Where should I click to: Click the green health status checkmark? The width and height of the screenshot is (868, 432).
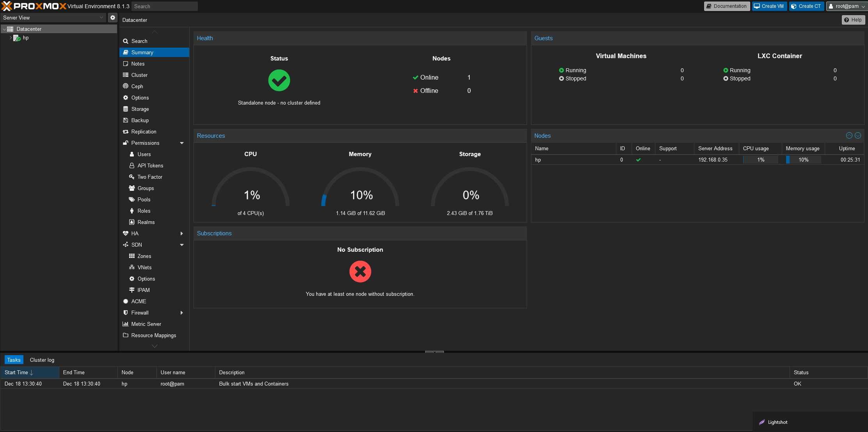(279, 80)
